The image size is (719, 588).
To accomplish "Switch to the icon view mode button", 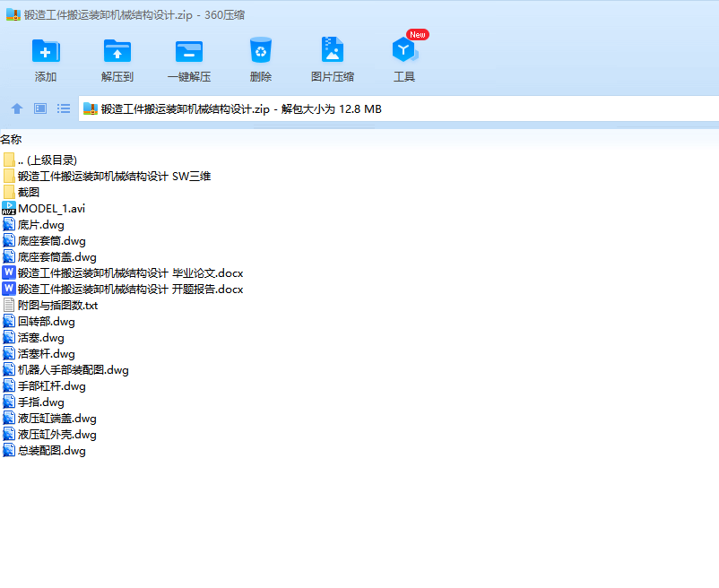I will (x=40, y=108).
